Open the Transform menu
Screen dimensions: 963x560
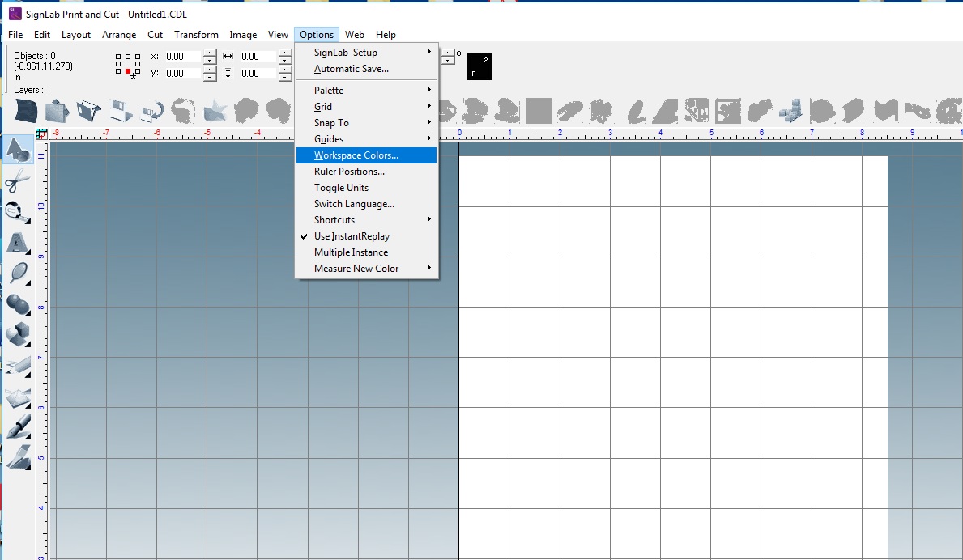coord(196,34)
